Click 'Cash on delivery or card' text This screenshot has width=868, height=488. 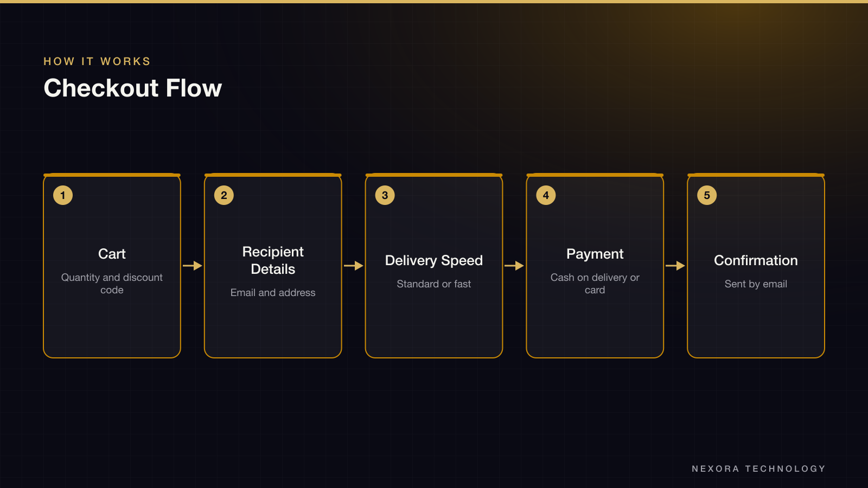595,284
